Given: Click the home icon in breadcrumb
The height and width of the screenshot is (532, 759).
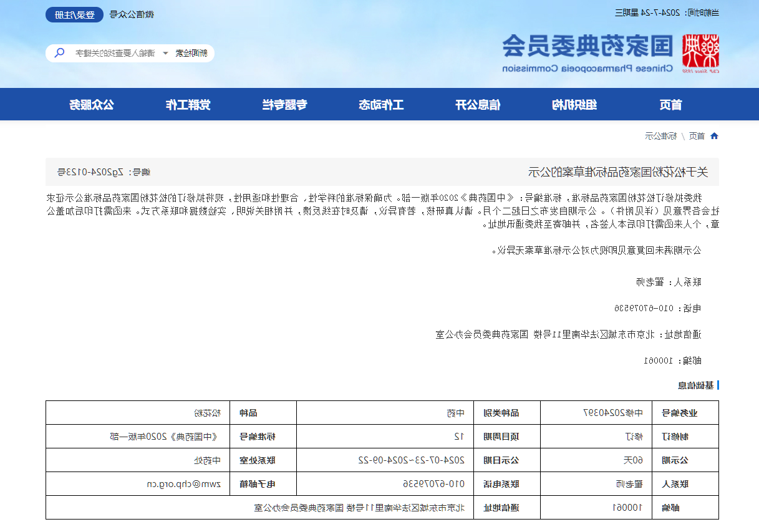Looking at the screenshot, I should pyautogui.click(x=714, y=136).
